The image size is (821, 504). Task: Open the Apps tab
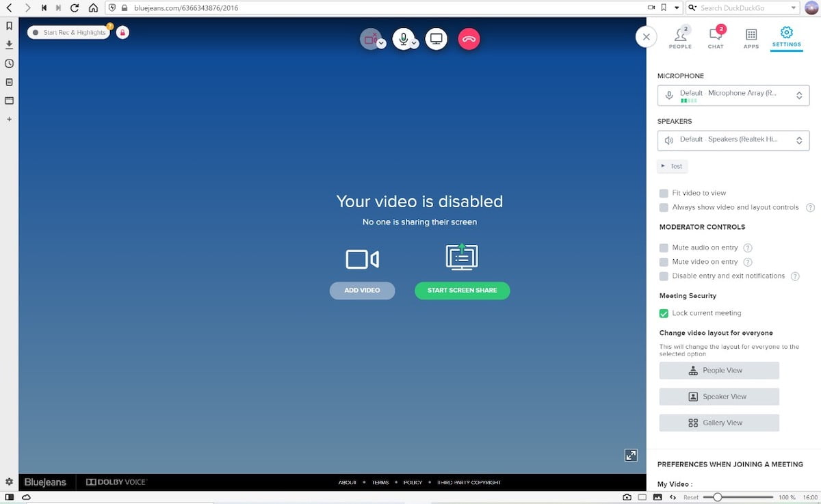[751, 38]
